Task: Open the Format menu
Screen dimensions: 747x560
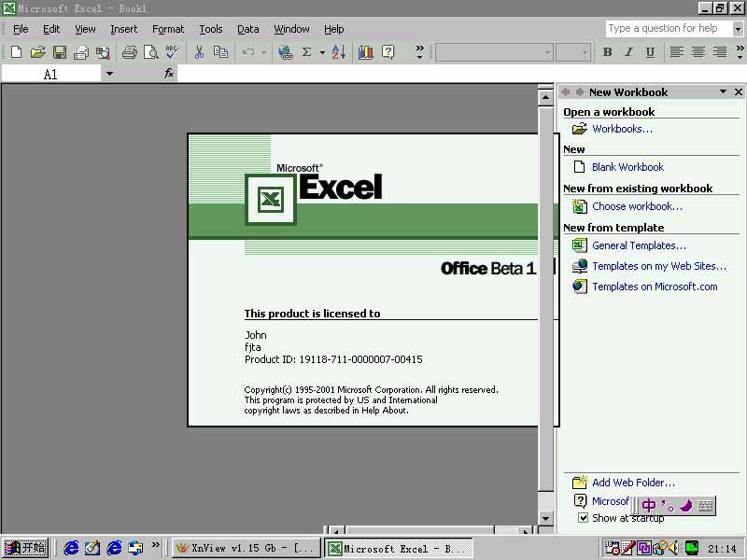Action: 168,29
